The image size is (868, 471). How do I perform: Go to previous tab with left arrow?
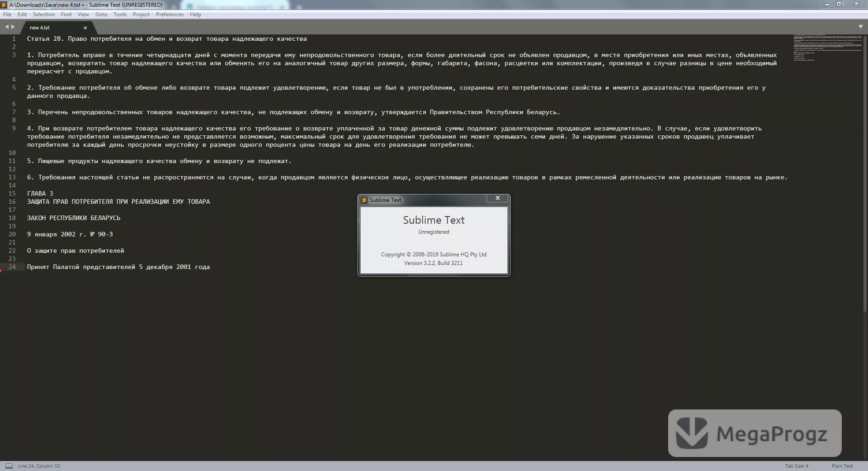(x=7, y=27)
